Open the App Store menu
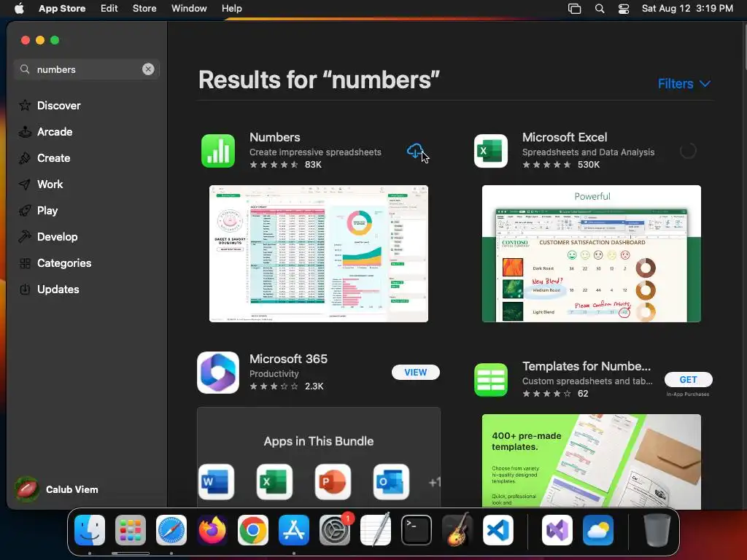Screen dimensions: 747x560 pos(62,9)
